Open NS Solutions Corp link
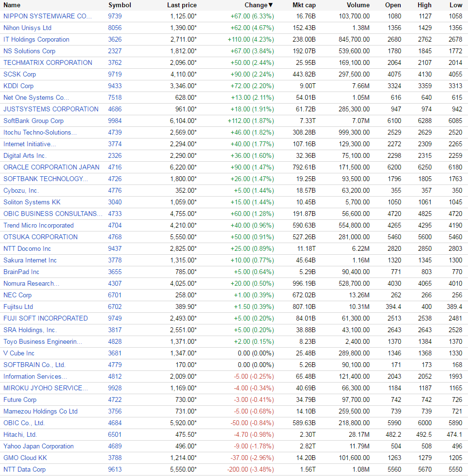 click(29, 51)
